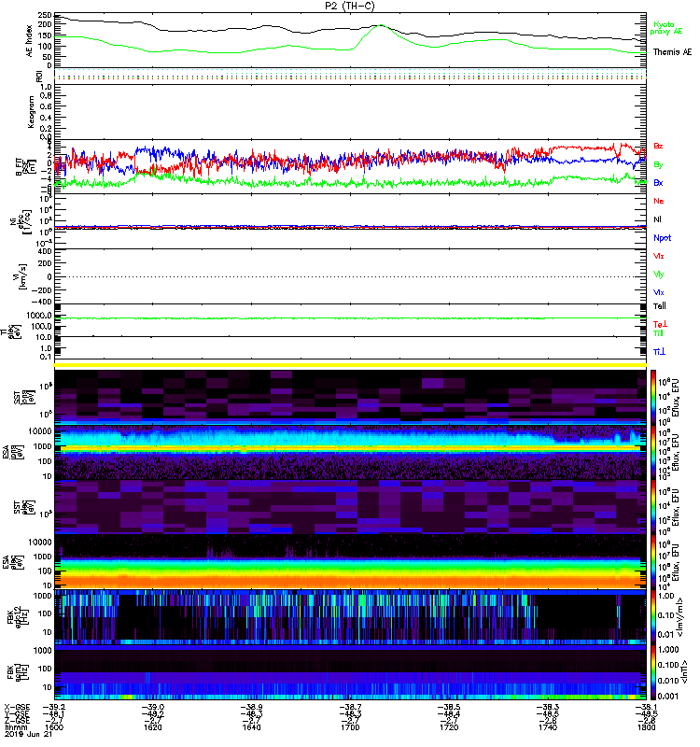
Task: Click the "Vi [km/s]" y-axis label
Action: pyautogui.click(x=20, y=276)
